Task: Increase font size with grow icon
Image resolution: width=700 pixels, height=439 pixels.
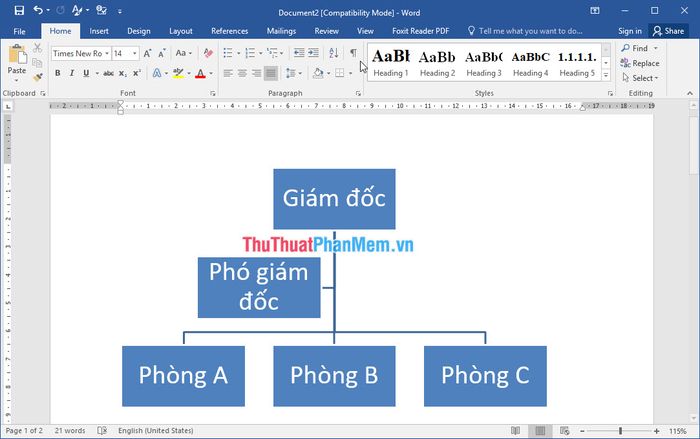Action: click(x=147, y=54)
